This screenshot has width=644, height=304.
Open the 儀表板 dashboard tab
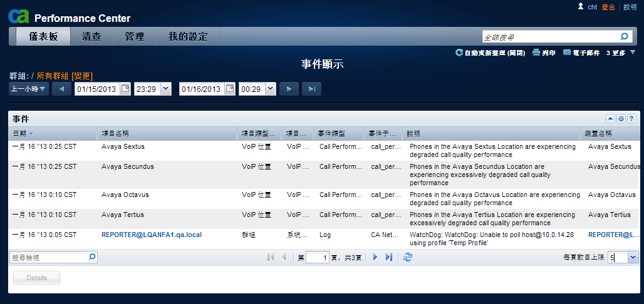43,36
